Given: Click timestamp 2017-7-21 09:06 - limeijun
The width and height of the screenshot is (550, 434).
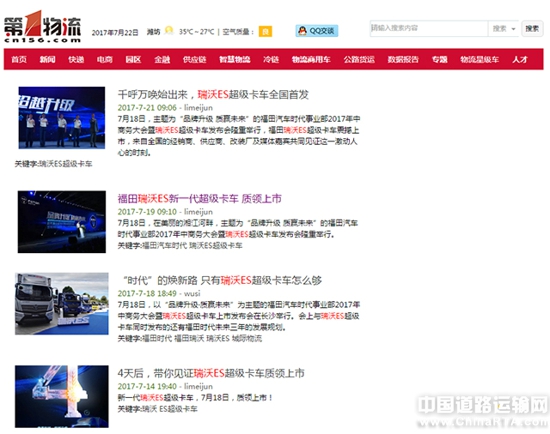Looking at the screenshot, I should tap(165, 108).
